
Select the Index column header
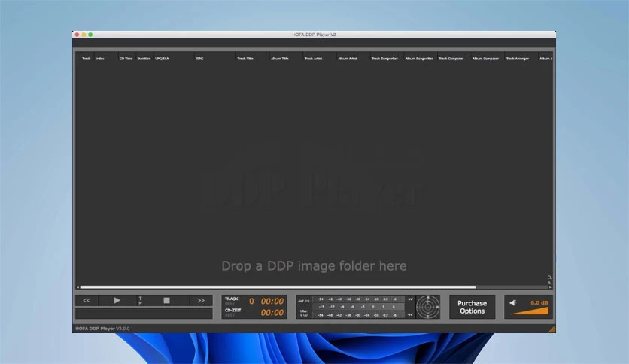(99, 59)
